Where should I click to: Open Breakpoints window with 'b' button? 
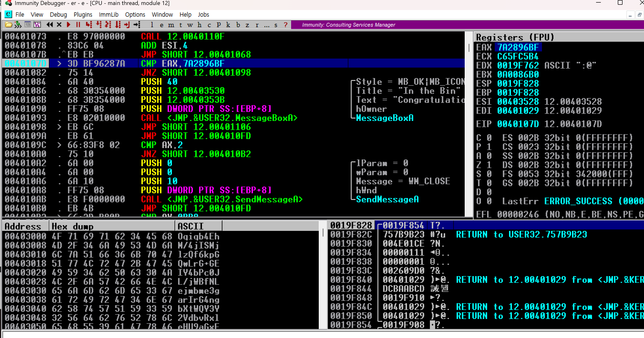click(238, 25)
